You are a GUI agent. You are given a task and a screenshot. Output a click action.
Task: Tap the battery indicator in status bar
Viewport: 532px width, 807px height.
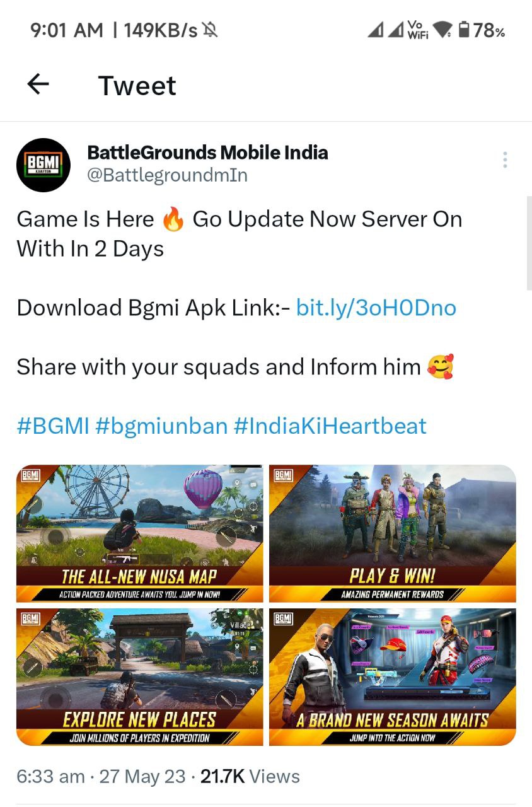tap(482, 30)
